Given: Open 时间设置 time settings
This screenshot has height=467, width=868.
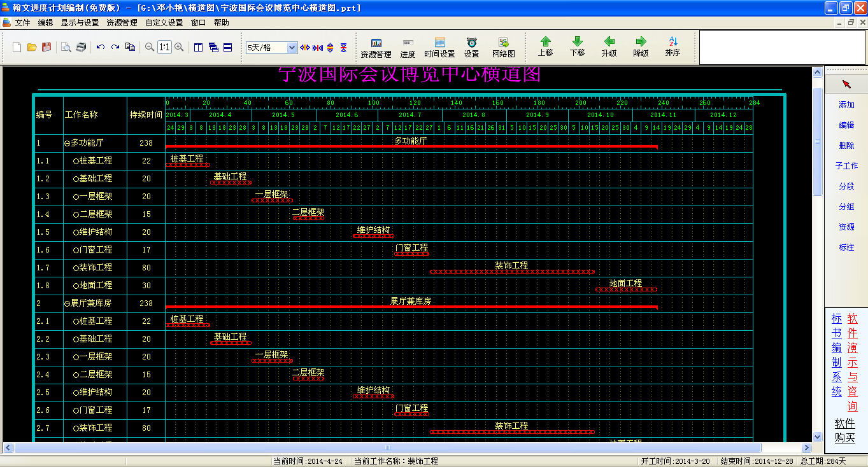Looking at the screenshot, I should pyautogui.click(x=440, y=48).
